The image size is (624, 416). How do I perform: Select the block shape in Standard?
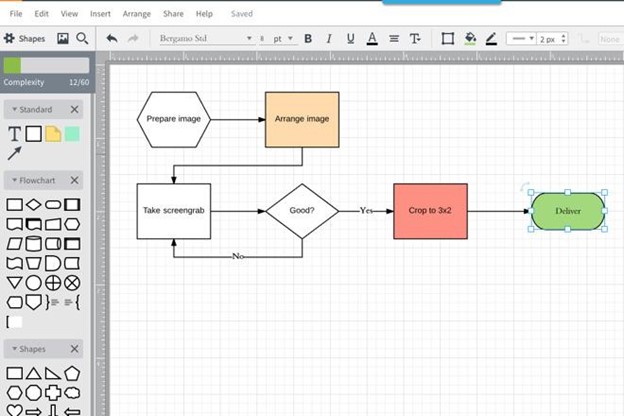click(33, 134)
